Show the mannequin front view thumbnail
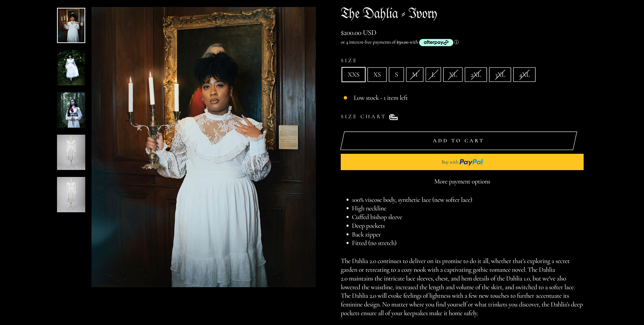Image resolution: width=644 pixels, height=325 pixels. (x=71, y=152)
